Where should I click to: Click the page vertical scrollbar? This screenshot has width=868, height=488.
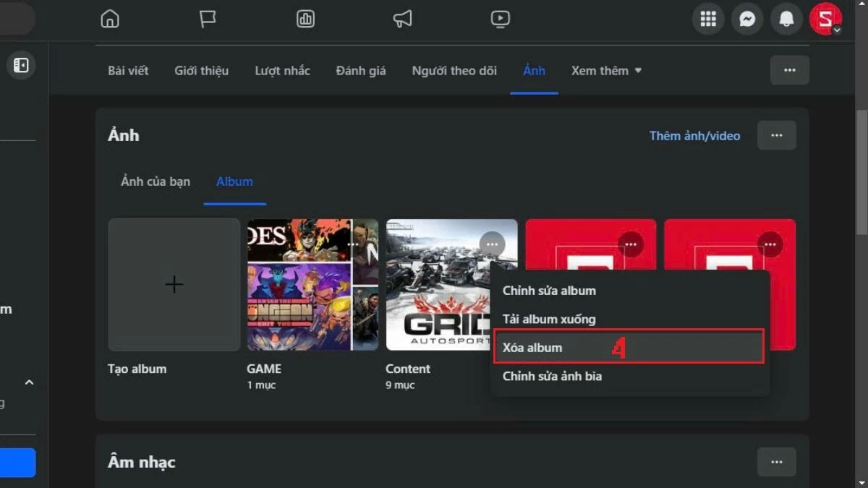click(861, 174)
